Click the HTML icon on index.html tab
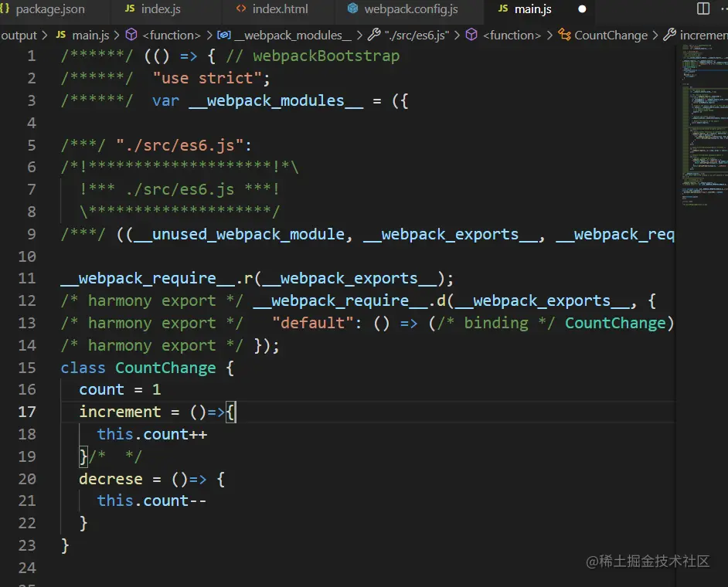The height and width of the screenshot is (587, 728). click(241, 8)
